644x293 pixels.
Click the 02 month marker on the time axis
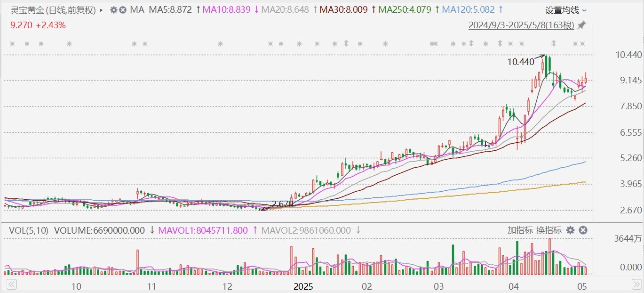[x=367, y=286]
